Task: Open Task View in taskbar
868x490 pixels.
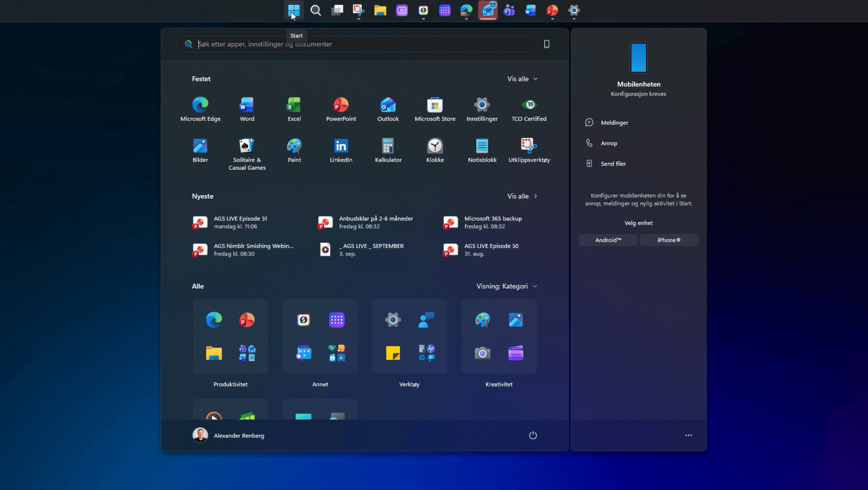Action: point(337,10)
